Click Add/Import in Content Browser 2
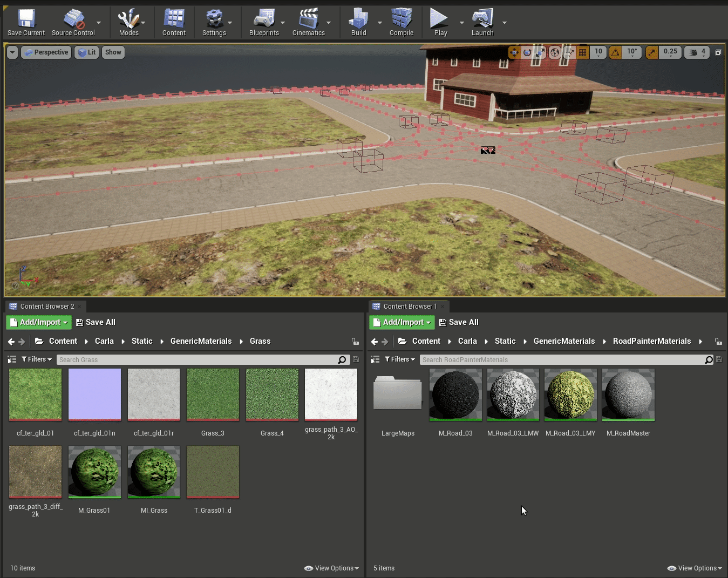The height and width of the screenshot is (578, 728). pyautogui.click(x=39, y=322)
